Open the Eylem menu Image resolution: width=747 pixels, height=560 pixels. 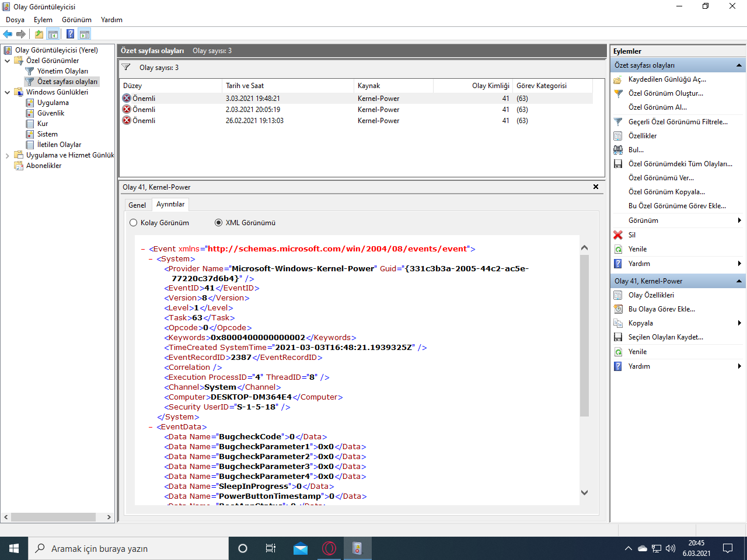(43, 20)
